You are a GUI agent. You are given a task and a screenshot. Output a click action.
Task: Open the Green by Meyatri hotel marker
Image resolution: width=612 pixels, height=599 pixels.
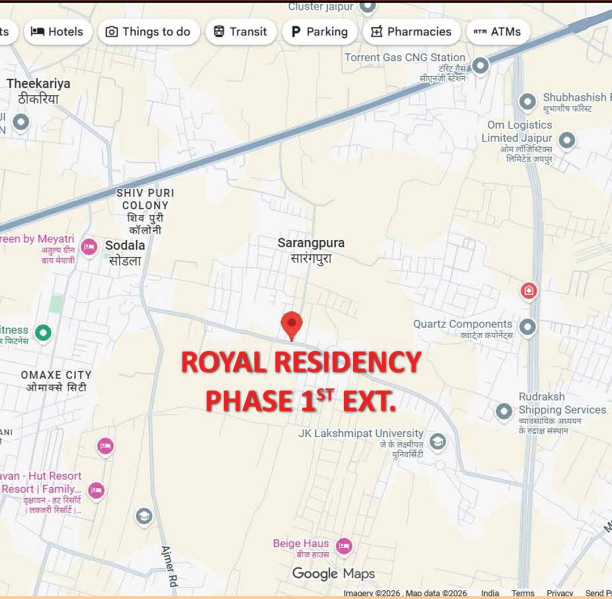click(x=89, y=246)
